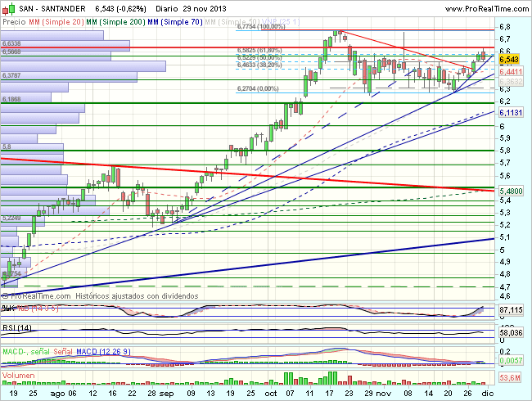532x401 pixels.
Task: Select the SAN - SANTANDER ticker title
Action: [52, 8]
